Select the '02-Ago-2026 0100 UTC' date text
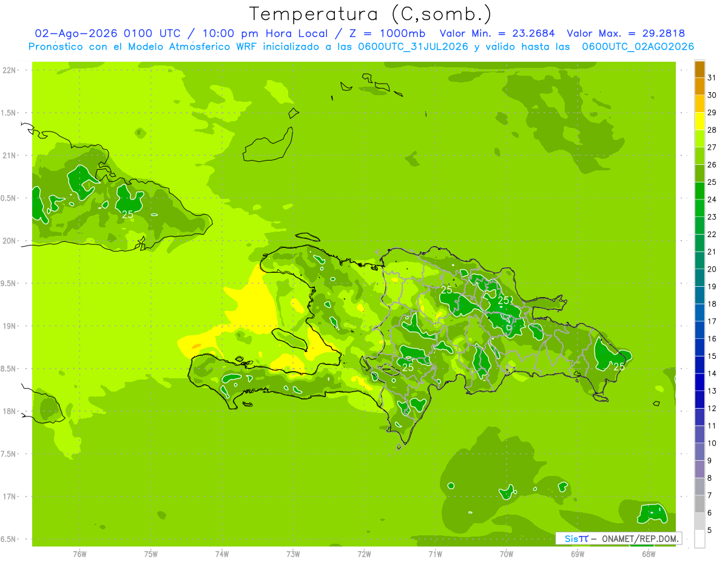 click(x=109, y=33)
